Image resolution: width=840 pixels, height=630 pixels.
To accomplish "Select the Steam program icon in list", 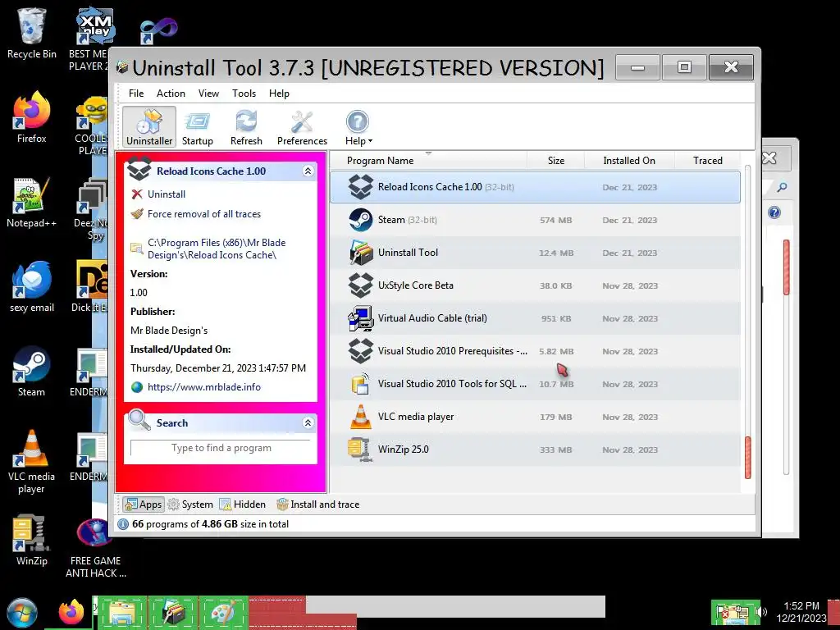I will point(361,220).
